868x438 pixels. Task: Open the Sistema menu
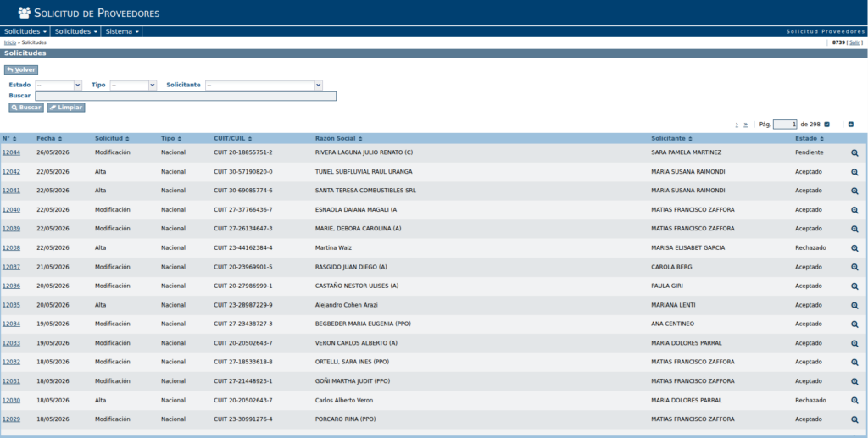[122, 31]
